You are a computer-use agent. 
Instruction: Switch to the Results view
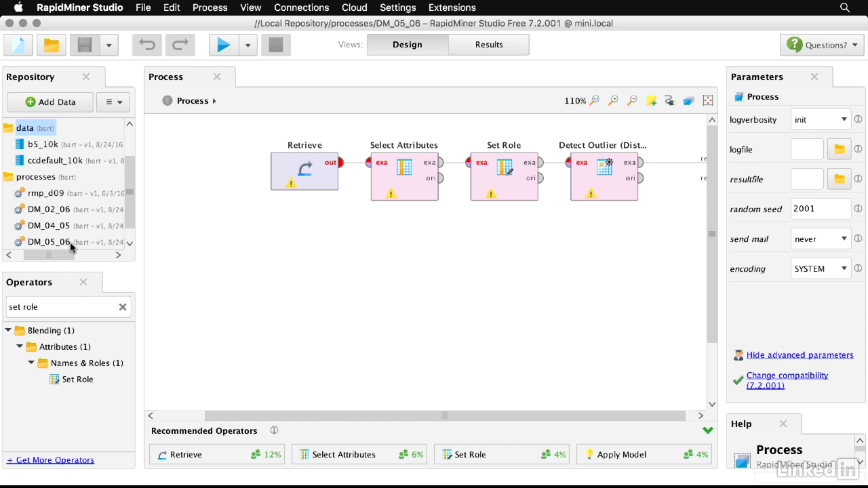[x=489, y=45]
